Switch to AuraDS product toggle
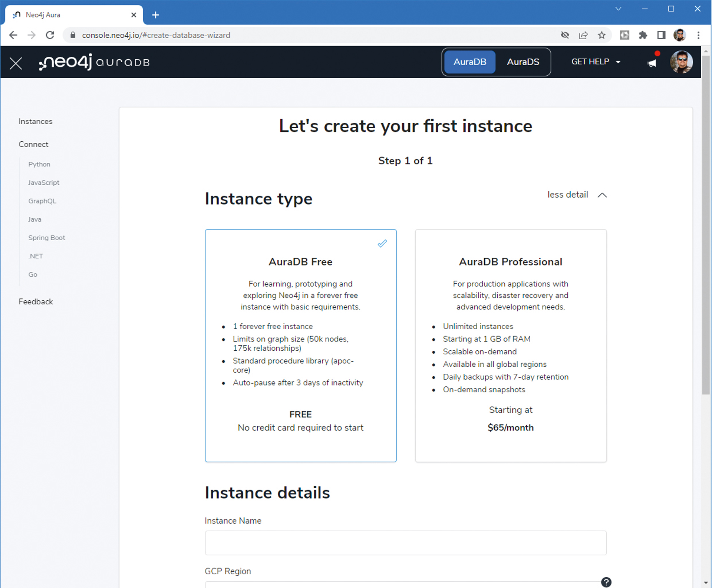 click(x=523, y=62)
